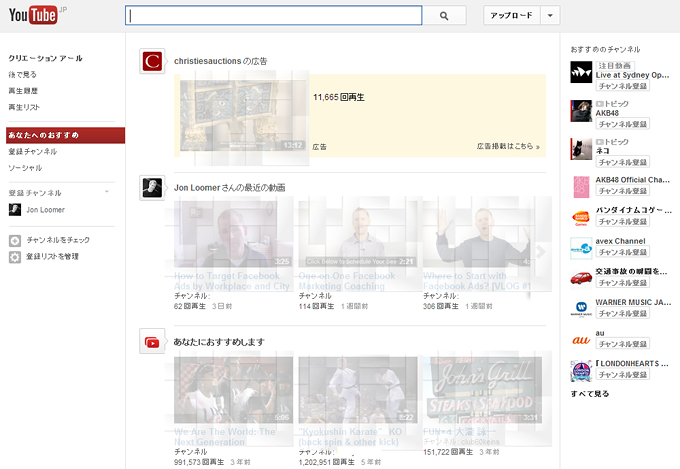Open Where to Start with Facebook Ads title
The width and height of the screenshot is (680, 469).
(x=477, y=281)
